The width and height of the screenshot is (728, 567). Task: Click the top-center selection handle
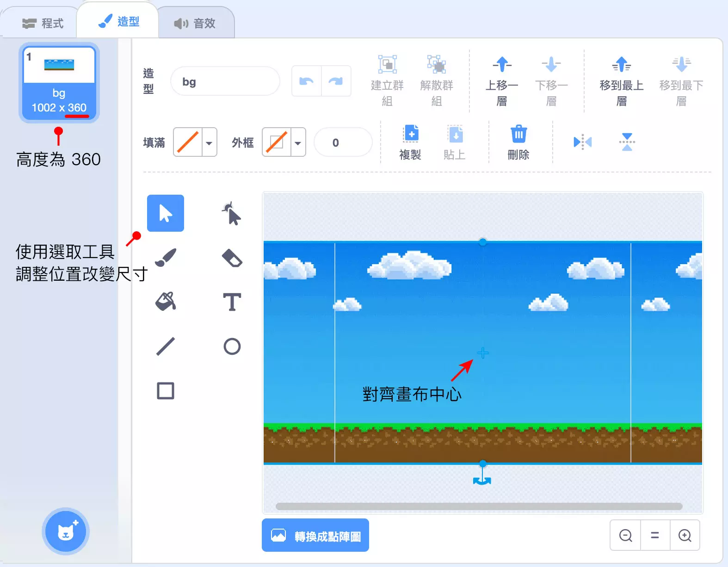482,242
